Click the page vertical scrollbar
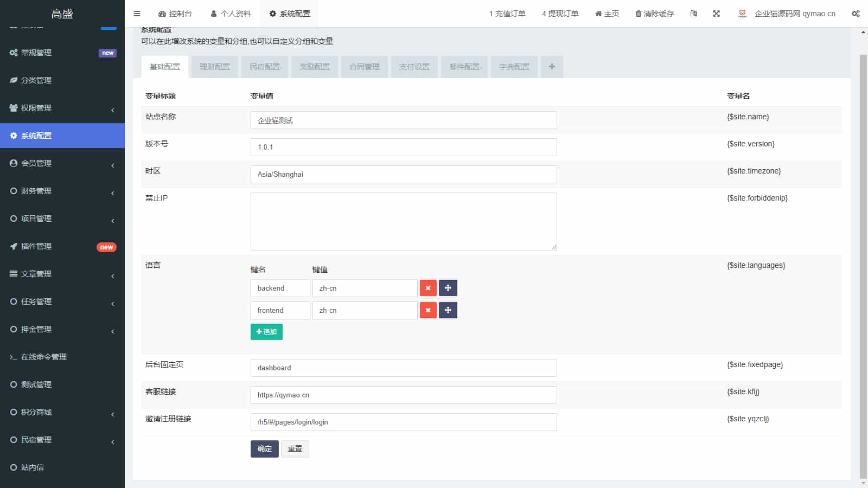 tap(863, 266)
